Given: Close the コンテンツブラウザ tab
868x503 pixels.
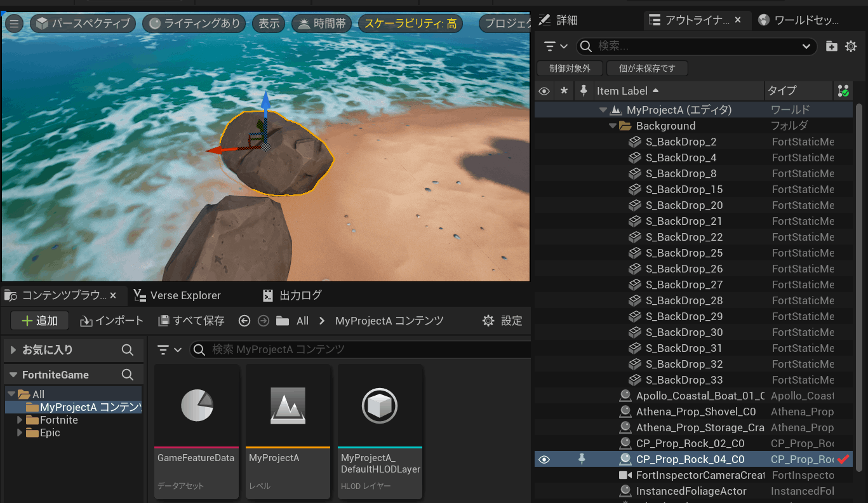Looking at the screenshot, I should click(113, 295).
